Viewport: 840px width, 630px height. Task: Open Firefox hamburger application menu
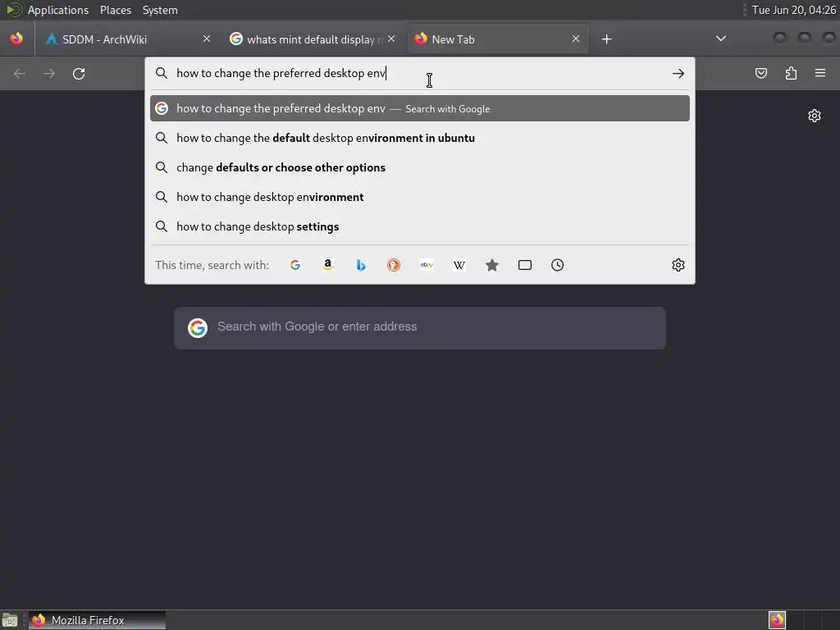point(820,73)
